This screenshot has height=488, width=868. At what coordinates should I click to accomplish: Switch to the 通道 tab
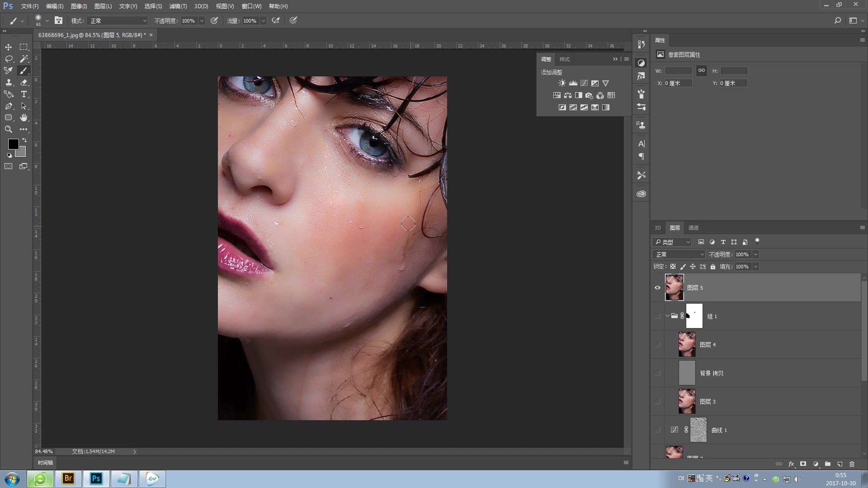click(x=693, y=228)
